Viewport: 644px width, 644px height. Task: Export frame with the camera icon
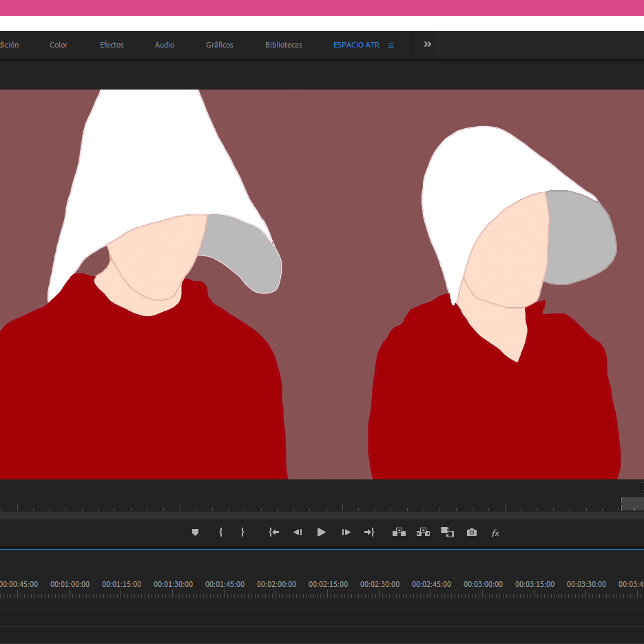tap(472, 532)
